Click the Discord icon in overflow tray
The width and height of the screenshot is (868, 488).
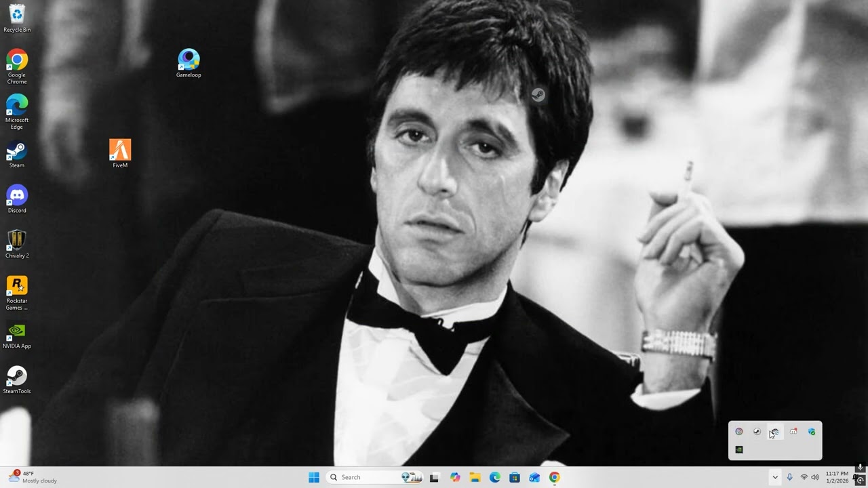point(793,432)
